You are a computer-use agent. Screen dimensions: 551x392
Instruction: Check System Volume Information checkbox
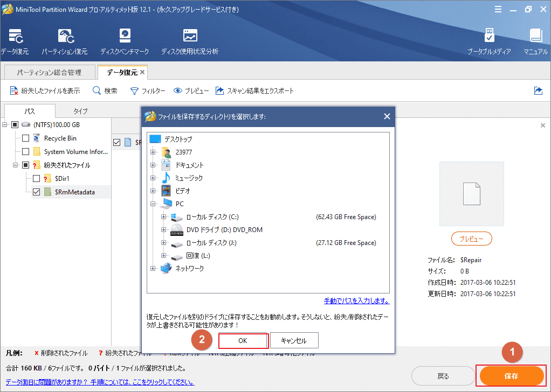pyautogui.click(x=26, y=152)
